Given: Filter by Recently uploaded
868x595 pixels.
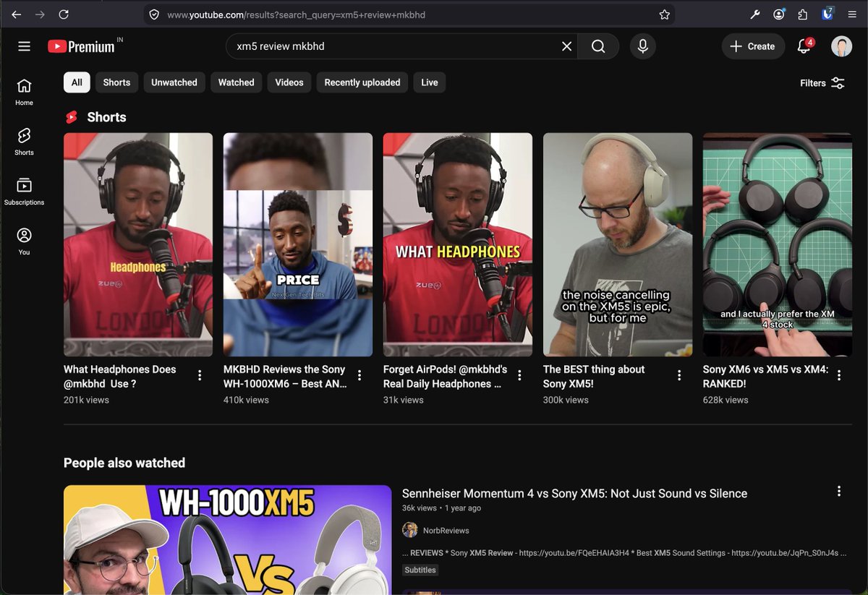Looking at the screenshot, I should (362, 82).
